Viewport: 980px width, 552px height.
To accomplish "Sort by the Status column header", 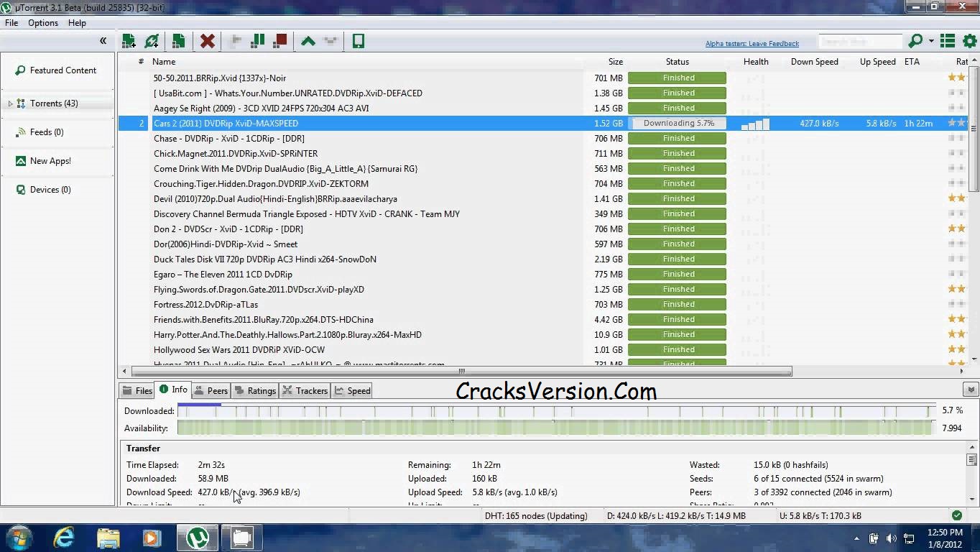I will pos(677,62).
